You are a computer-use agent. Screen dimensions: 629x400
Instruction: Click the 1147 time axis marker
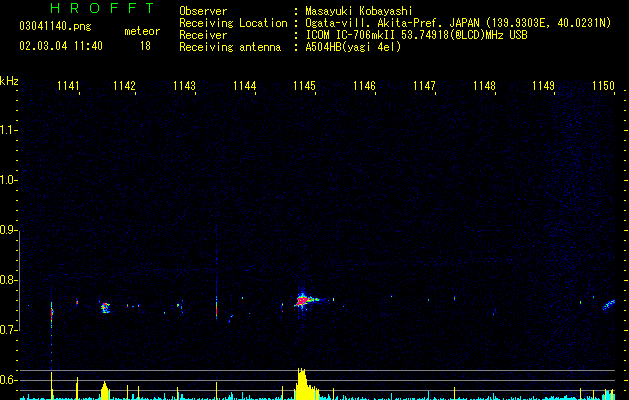[x=424, y=86]
